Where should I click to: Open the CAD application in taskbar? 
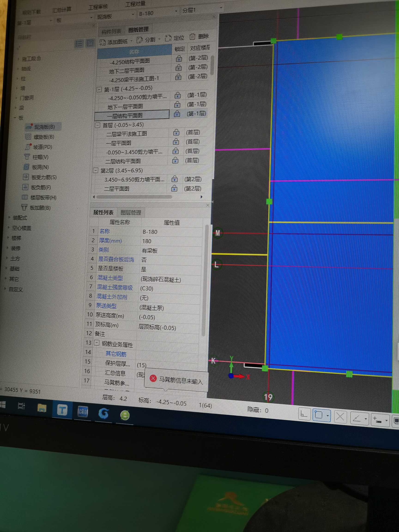(83, 412)
